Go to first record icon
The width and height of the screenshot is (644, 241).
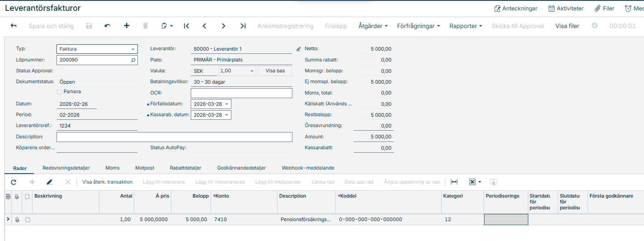pyautogui.click(x=186, y=26)
